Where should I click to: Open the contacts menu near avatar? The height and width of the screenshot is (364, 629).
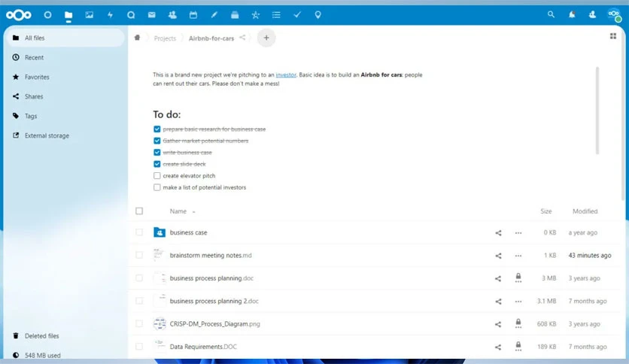(592, 14)
